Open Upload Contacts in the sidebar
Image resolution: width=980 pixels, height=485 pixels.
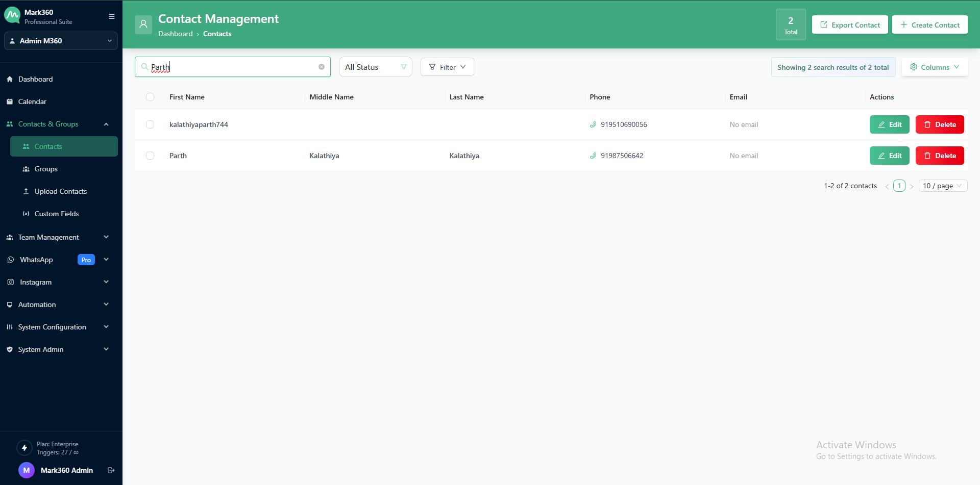coord(60,191)
